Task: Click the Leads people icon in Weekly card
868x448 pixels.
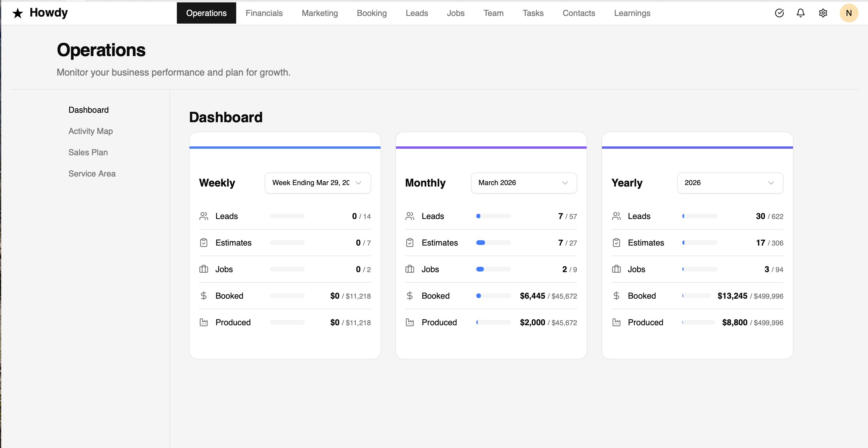Action: [204, 216]
